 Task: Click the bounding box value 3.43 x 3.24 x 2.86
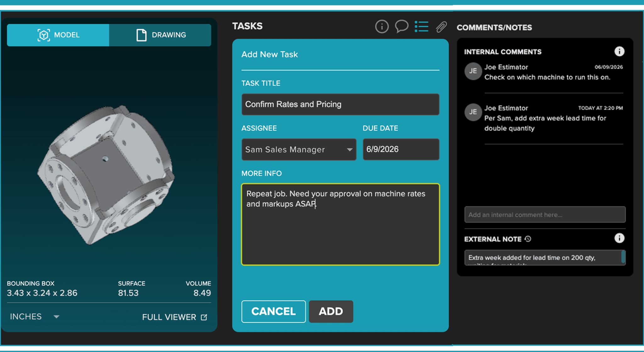click(42, 293)
